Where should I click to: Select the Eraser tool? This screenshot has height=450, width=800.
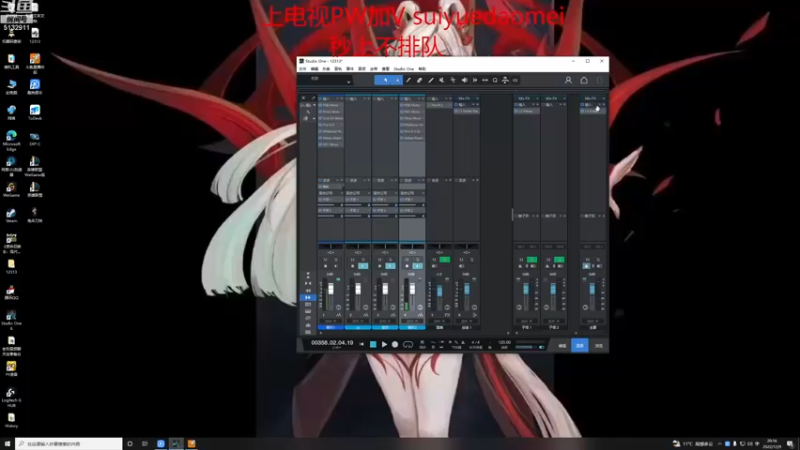point(419,80)
